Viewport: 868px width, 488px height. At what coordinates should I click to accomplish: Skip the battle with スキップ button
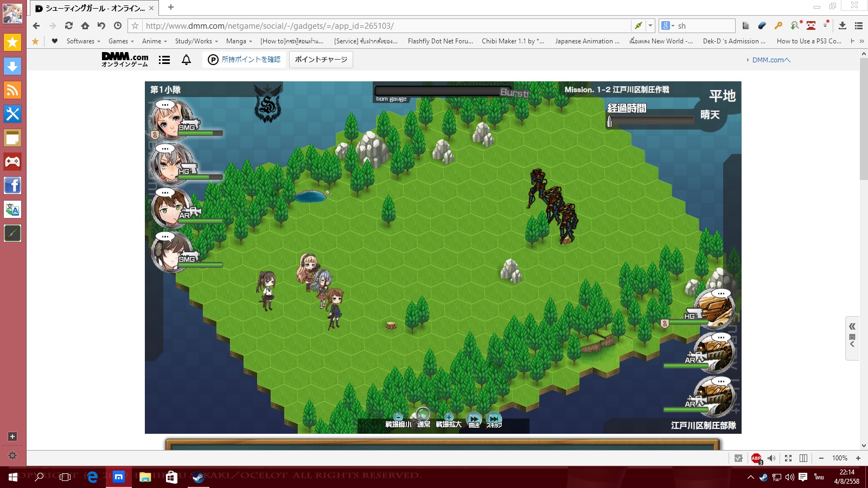[x=494, y=420]
